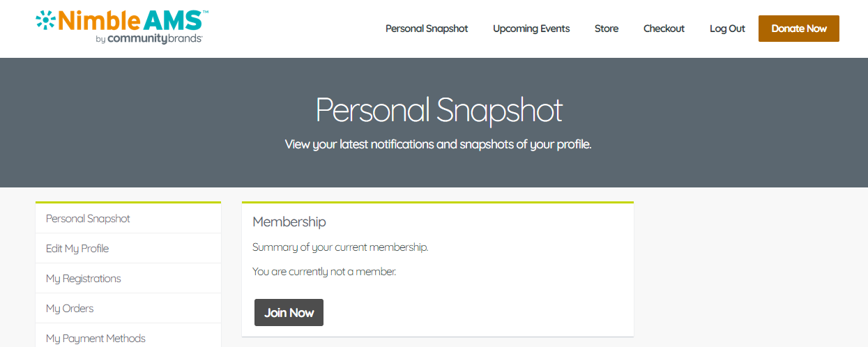Open Personal Snapshot in top navigation
The image size is (868, 347).
pos(427,29)
